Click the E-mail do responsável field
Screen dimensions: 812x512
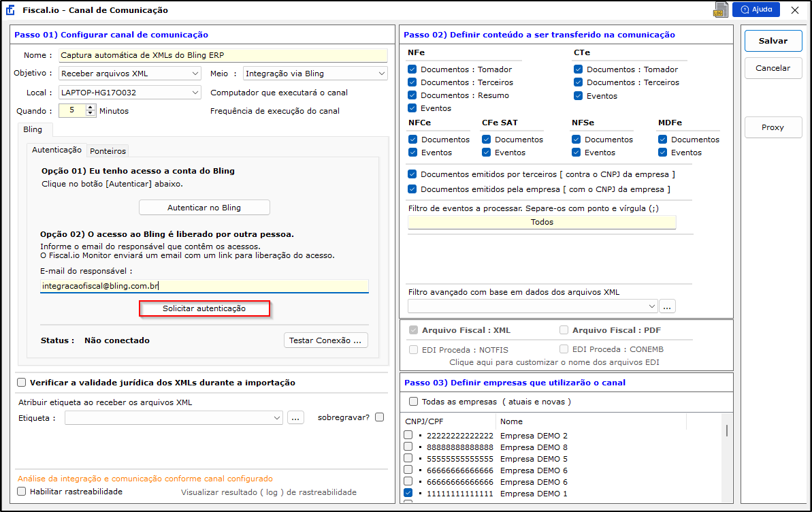204,287
